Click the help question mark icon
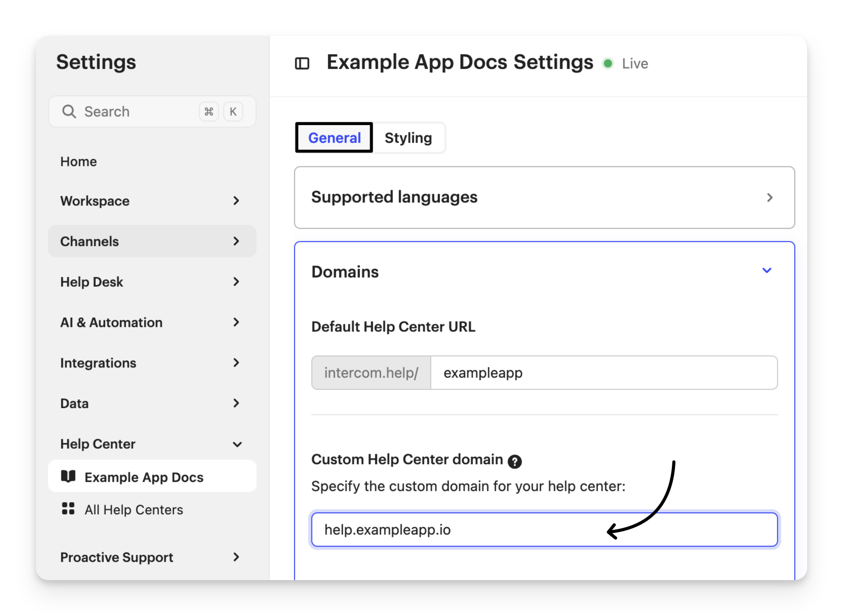 click(x=514, y=461)
